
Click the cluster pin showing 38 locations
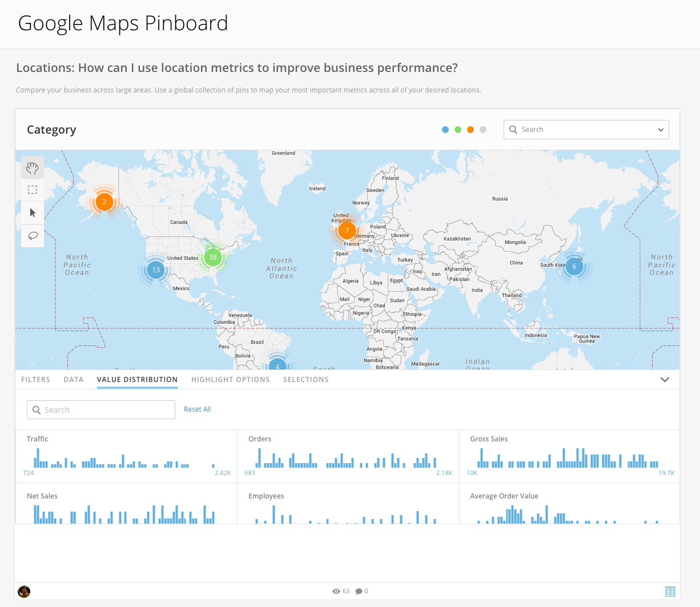(213, 258)
